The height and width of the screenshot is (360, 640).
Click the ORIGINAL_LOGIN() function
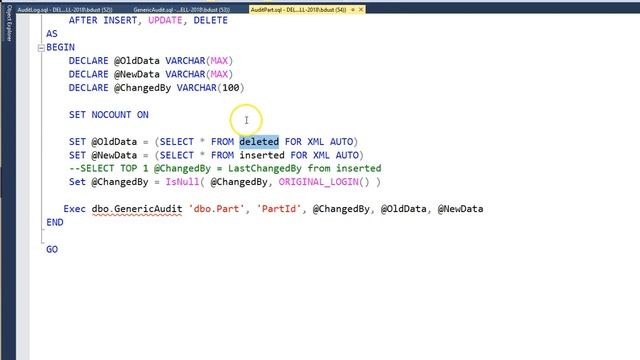coord(324,182)
